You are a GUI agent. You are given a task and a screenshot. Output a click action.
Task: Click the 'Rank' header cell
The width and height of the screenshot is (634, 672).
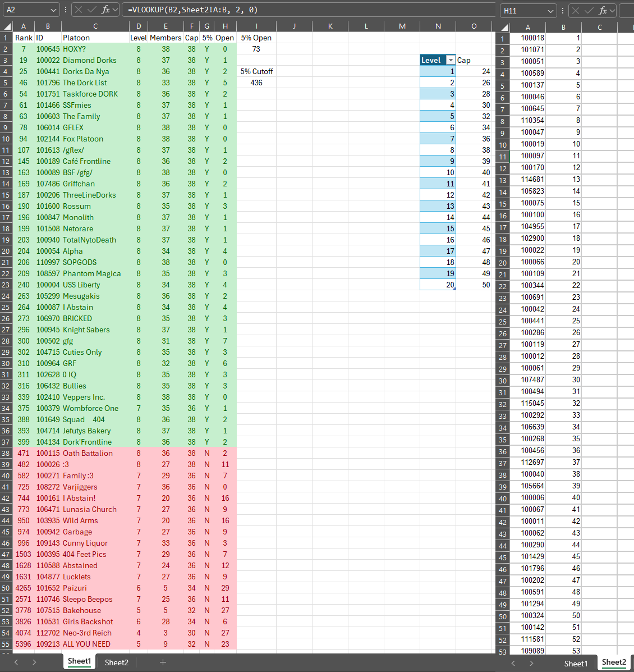24,38
